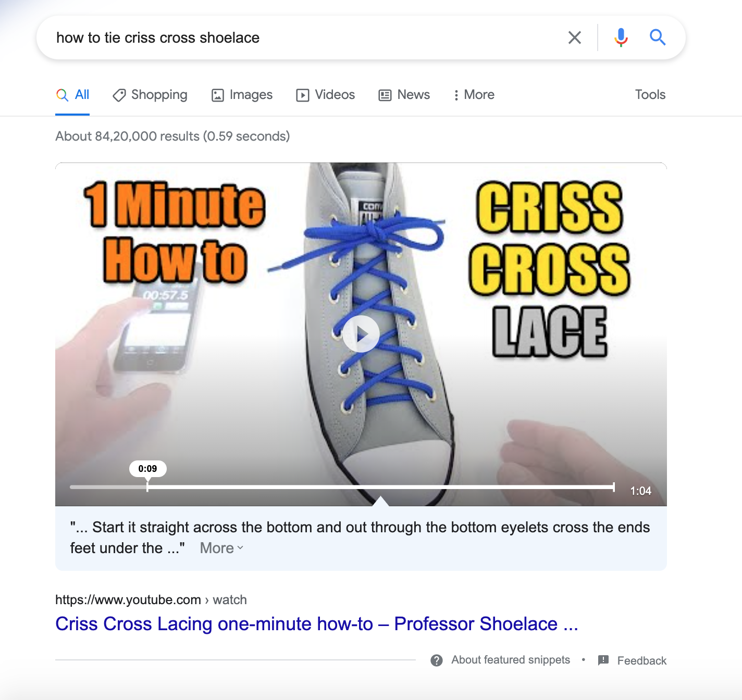742x700 pixels.
Task: Start voice search with the microphone icon
Action: pos(621,37)
